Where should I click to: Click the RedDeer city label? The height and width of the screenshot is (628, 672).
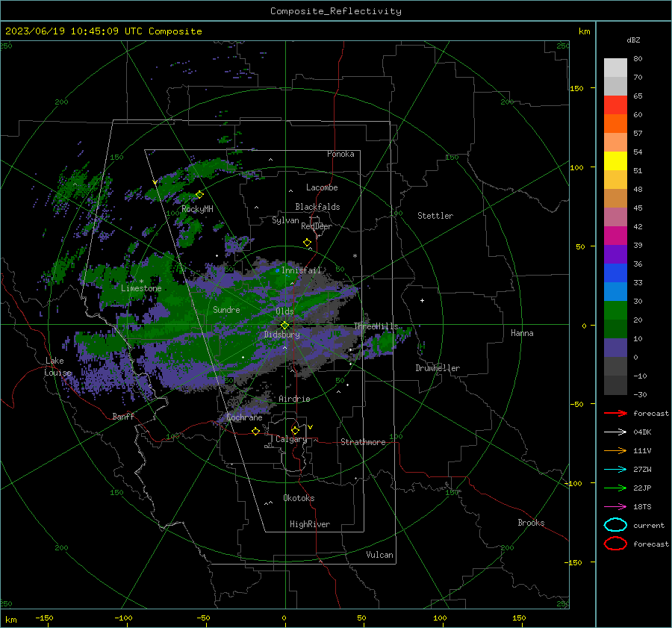click(317, 226)
